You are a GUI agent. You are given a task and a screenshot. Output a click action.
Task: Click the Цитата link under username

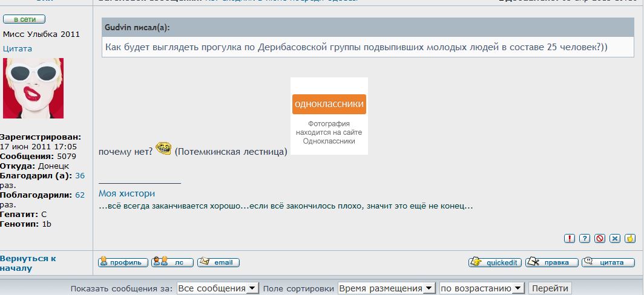[18, 48]
